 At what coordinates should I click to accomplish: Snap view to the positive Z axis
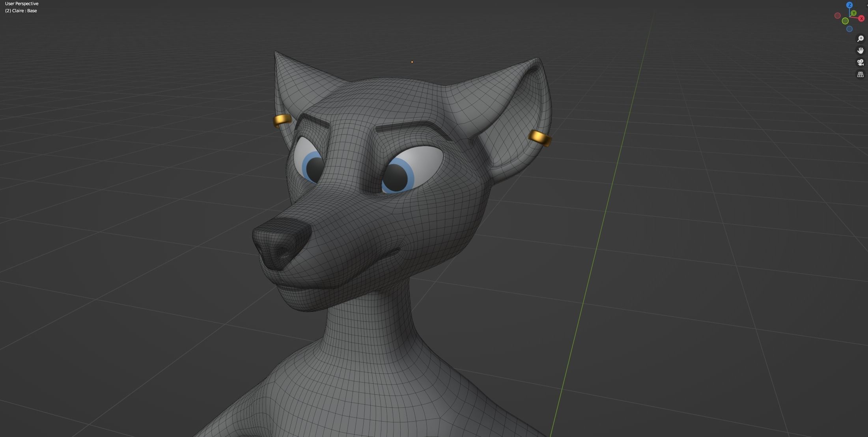tap(849, 5)
